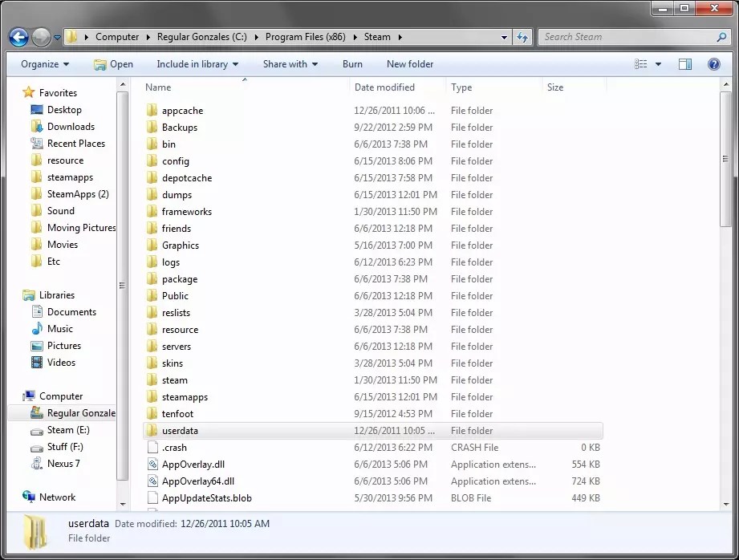This screenshot has height=560, width=739.
Task: Click the Forward navigation arrow
Action: click(40, 37)
